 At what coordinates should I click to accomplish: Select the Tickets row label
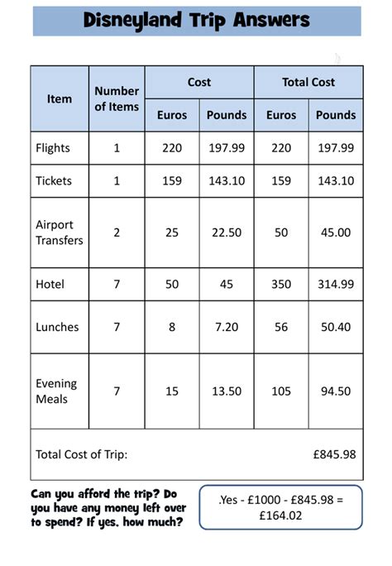tap(54, 181)
